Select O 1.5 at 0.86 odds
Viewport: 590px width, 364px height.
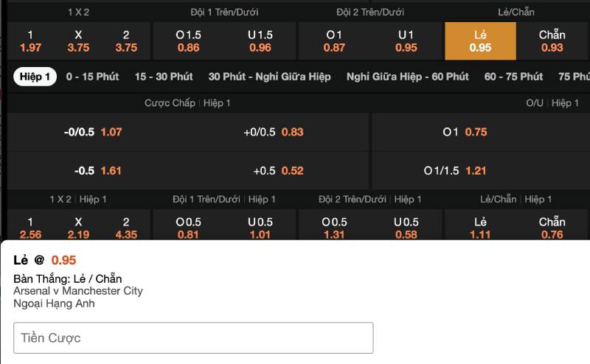(189, 41)
